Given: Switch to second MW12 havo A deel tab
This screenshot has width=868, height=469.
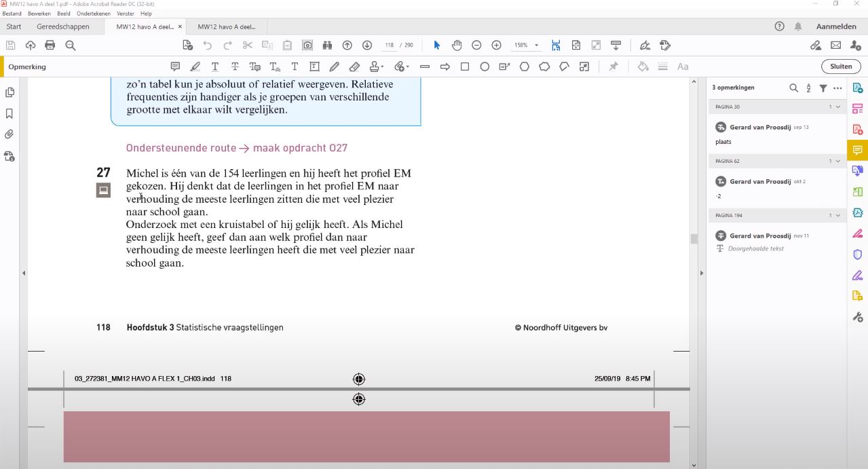Looking at the screenshot, I should 227,26.
